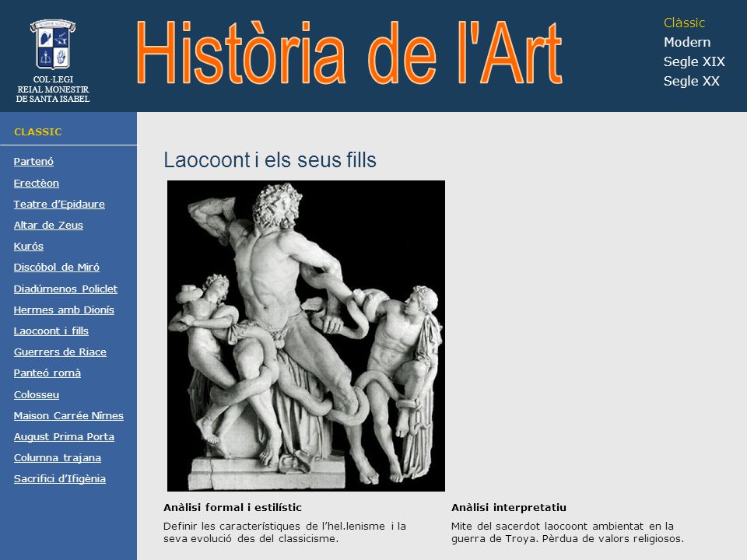Open the Clàssic period menu item
Screen dimensions: 747x560
pos(684,23)
